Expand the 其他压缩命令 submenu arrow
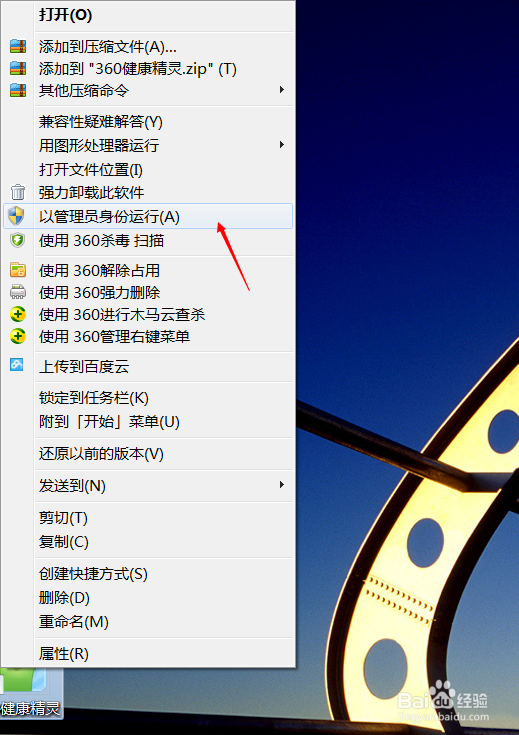 pos(282,90)
